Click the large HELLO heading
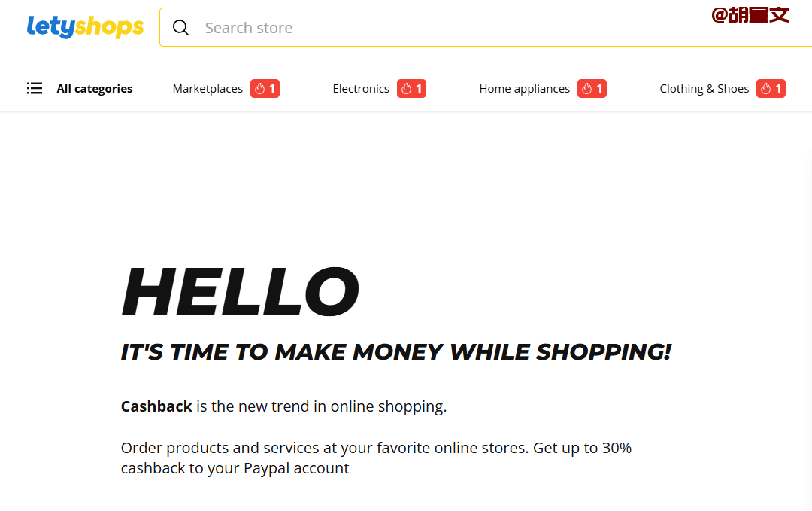812x511 pixels. (x=240, y=292)
